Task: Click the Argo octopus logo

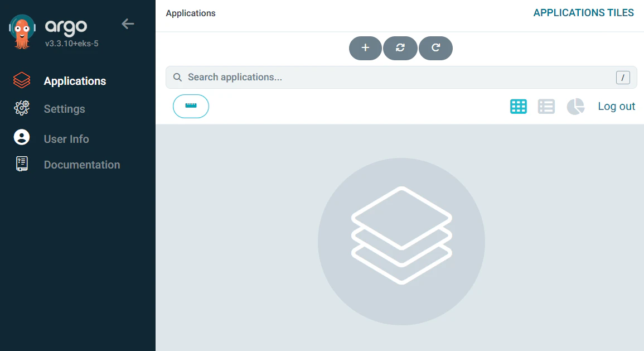Action: point(22,32)
